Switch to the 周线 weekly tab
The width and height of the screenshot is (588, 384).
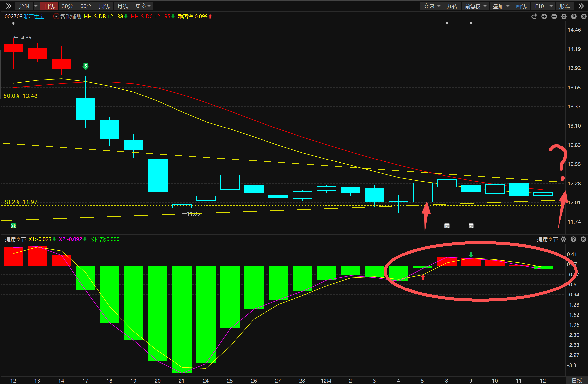(104, 6)
